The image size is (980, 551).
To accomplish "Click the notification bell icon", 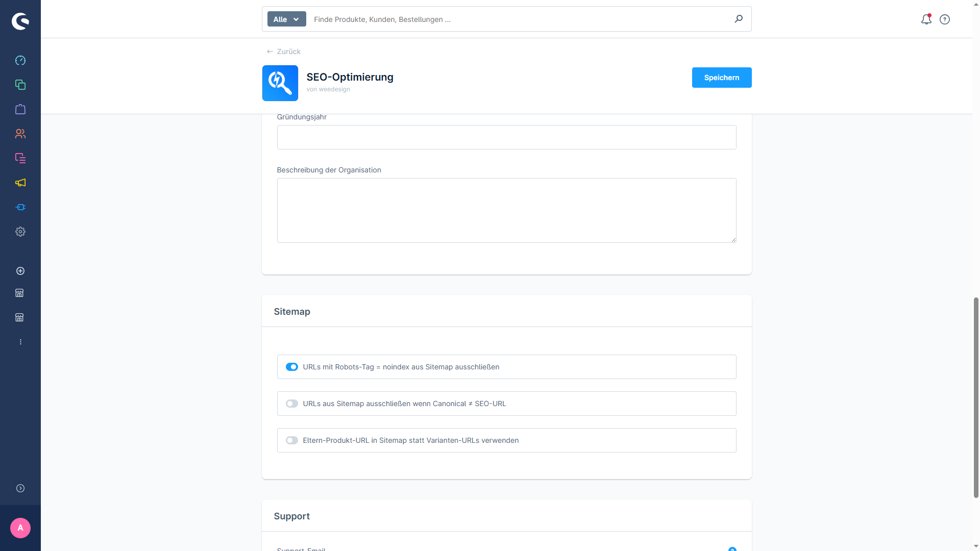I will (926, 19).
